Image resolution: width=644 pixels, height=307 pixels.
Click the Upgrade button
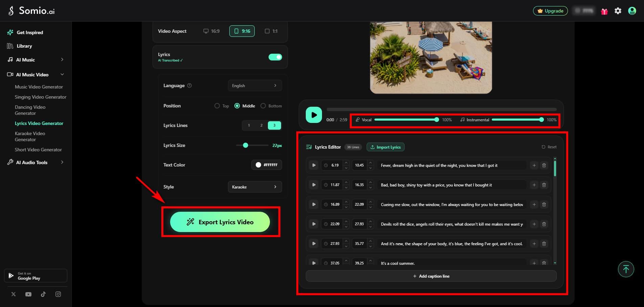coord(550,11)
